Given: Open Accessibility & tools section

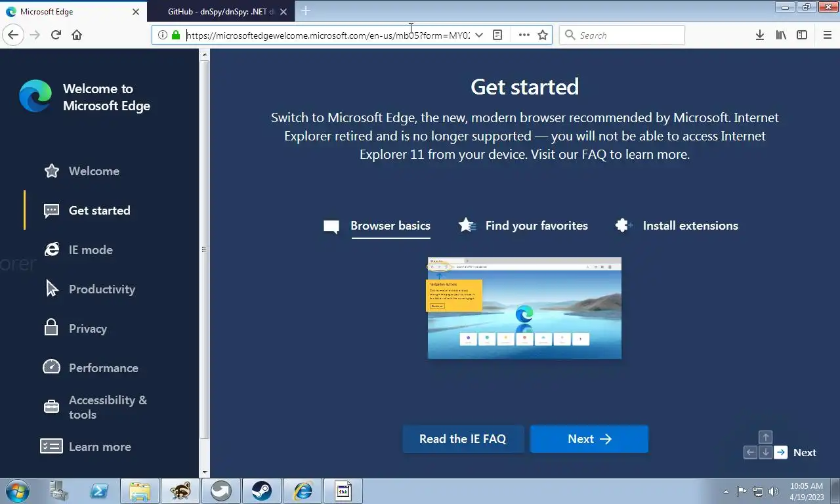Looking at the screenshot, I should click(108, 408).
